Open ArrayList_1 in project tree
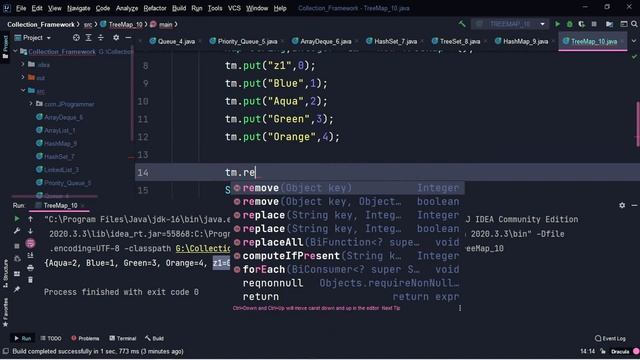Viewport: 640px width, 360px height. point(59,131)
